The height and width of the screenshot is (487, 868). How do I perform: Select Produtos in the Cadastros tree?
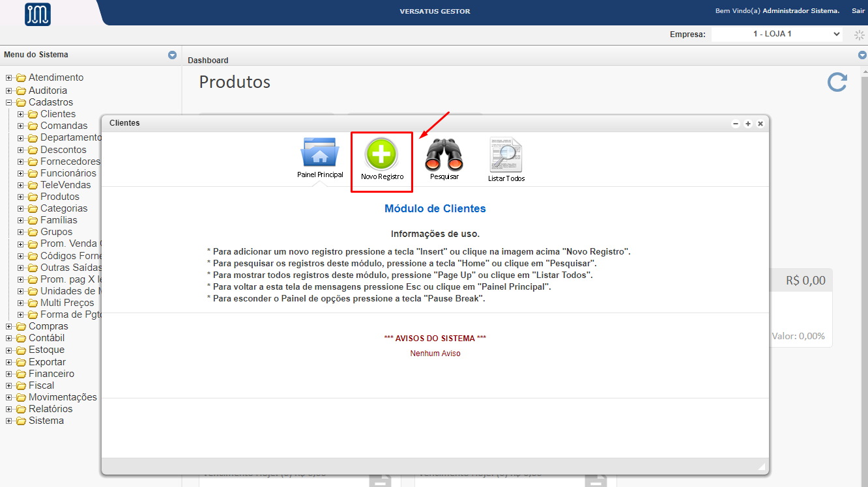(x=59, y=197)
